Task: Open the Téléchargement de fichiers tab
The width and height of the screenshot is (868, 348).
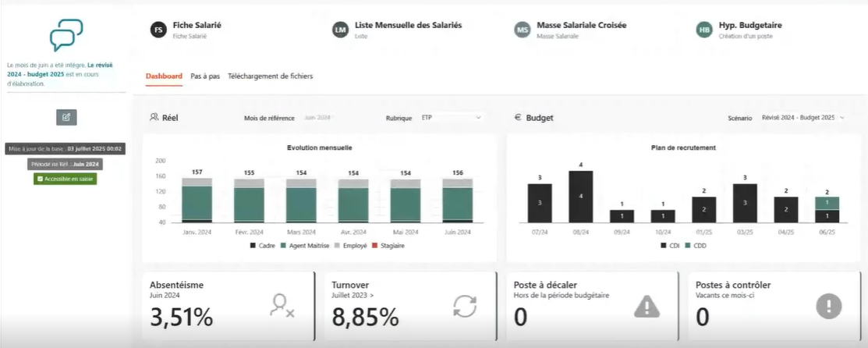Action: 270,76
